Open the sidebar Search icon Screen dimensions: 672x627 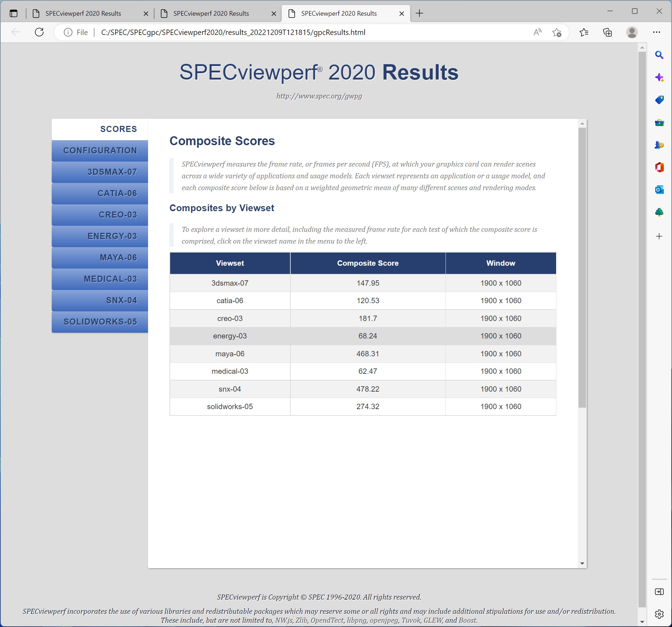[x=659, y=55]
